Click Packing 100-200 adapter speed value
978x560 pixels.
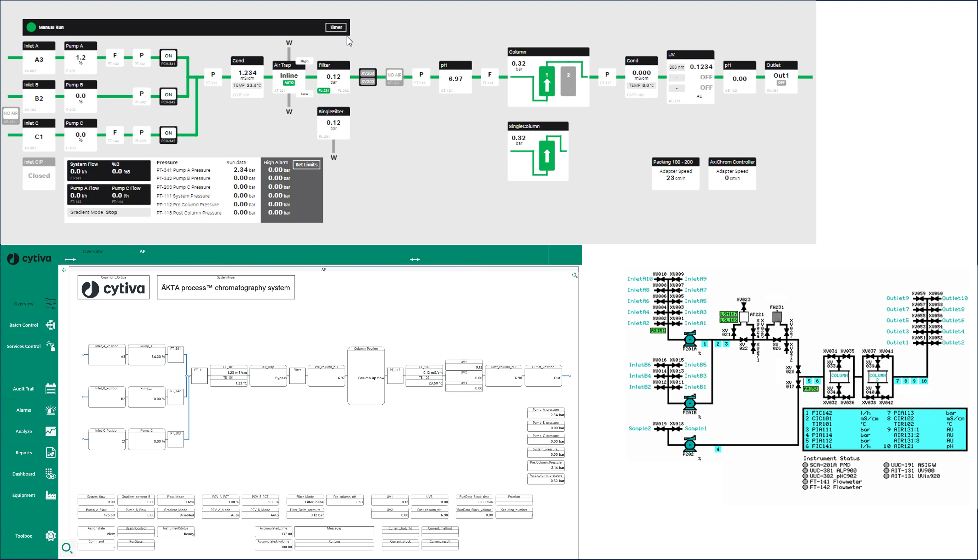click(x=676, y=178)
